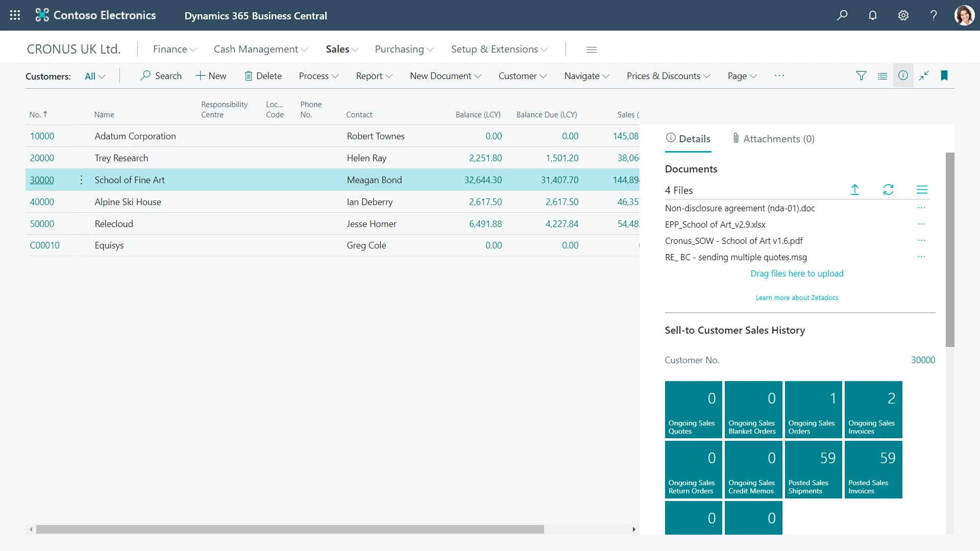The width and height of the screenshot is (980, 551).
Task: Click Delete in the action bar
Action: (263, 76)
